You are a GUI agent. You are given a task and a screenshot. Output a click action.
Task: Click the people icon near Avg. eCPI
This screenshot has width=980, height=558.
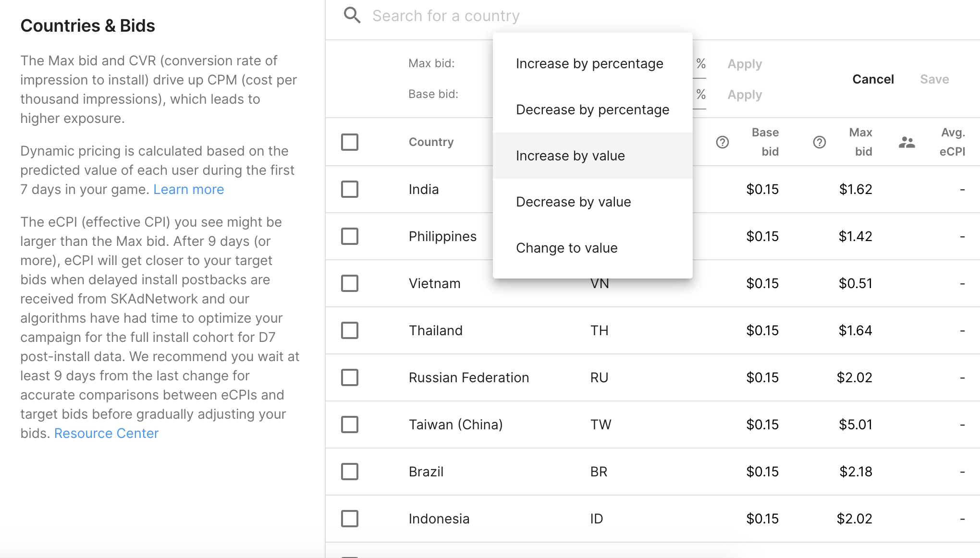point(906,142)
